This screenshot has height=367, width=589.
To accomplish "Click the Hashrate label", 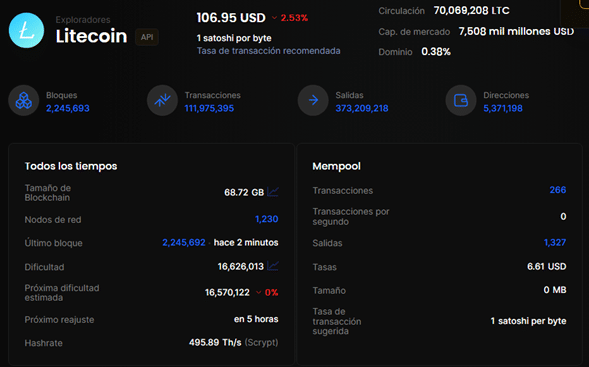I will (44, 343).
